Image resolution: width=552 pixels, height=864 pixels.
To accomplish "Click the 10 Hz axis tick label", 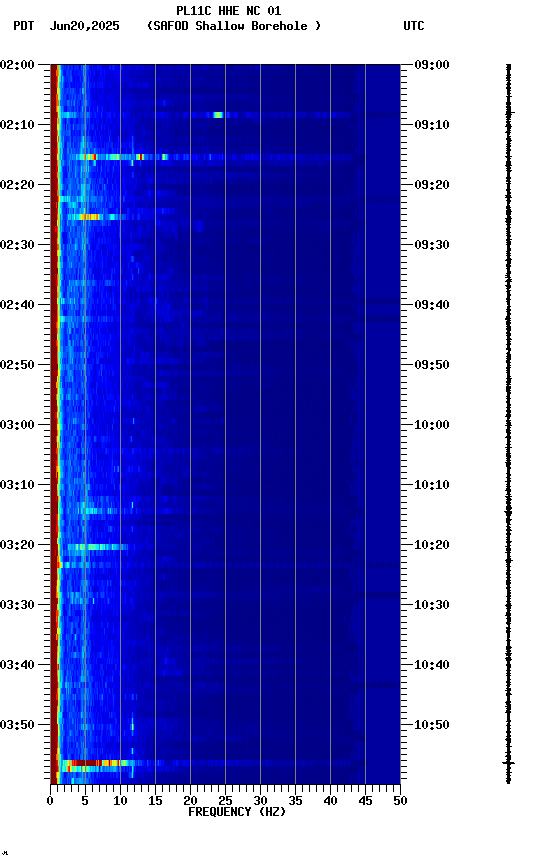I will click(x=120, y=801).
